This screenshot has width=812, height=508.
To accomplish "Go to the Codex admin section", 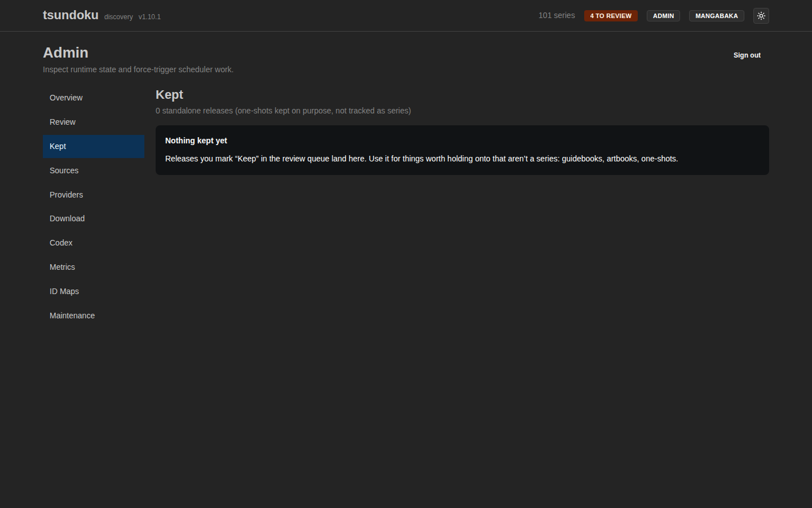I will click(94, 243).
